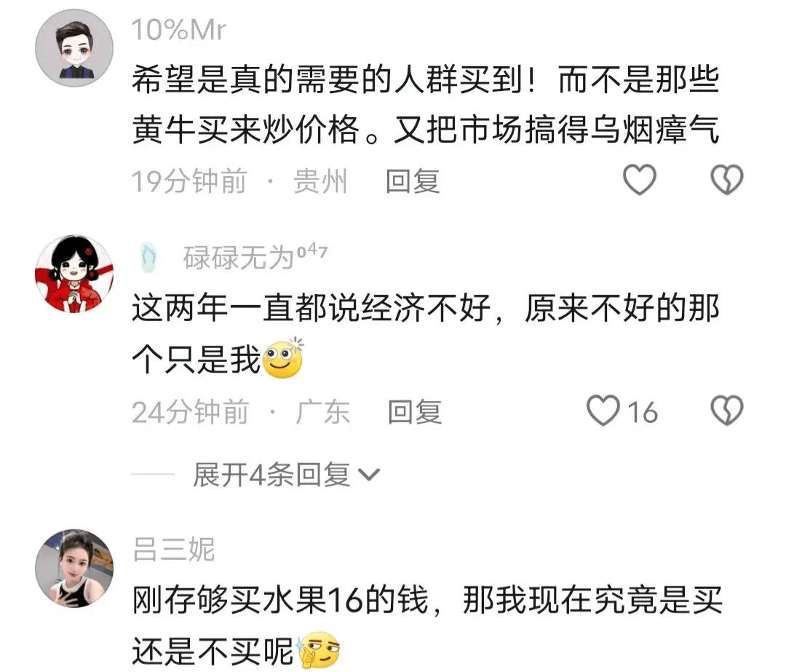This screenshot has height=672, width=786.
Task: Tap the flip-flop badge beside 碌碌无为
Action: coord(148,257)
